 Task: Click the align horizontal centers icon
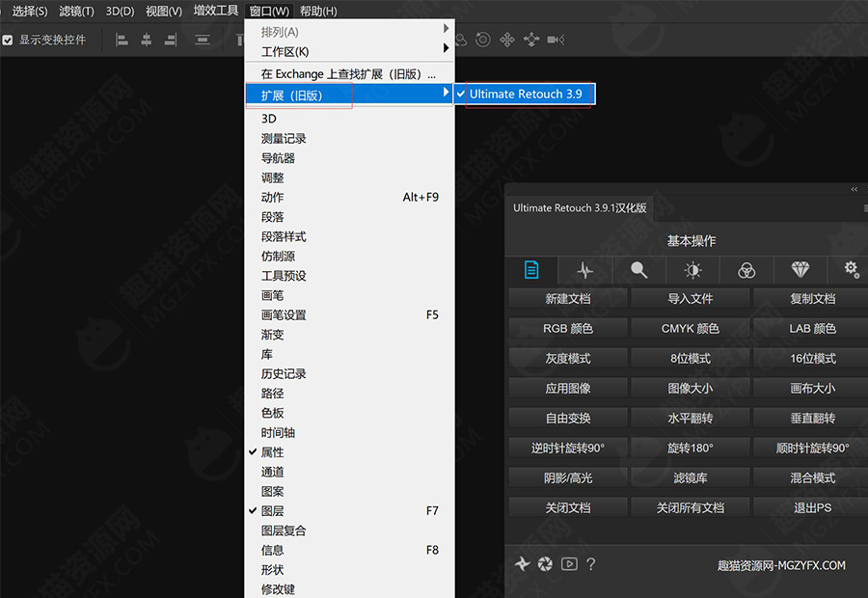click(147, 40)
